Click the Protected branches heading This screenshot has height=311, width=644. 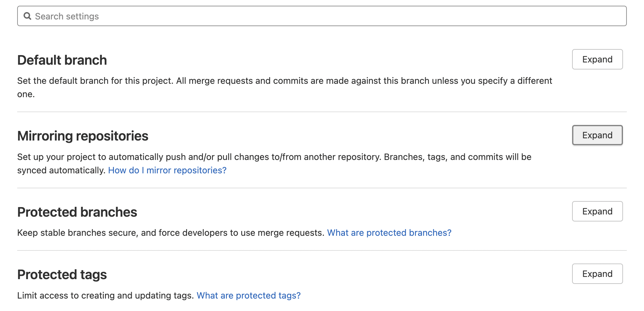(x=77, y=212)
